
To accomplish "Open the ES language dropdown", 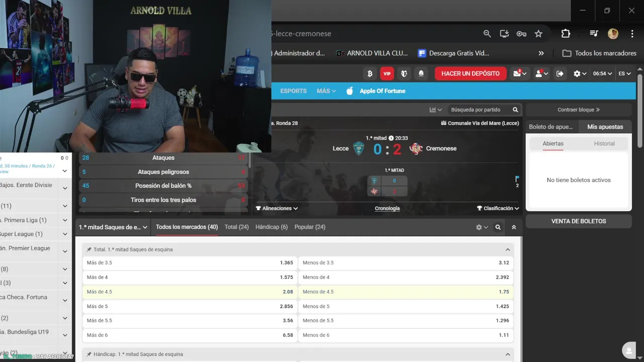I will 624,73.
